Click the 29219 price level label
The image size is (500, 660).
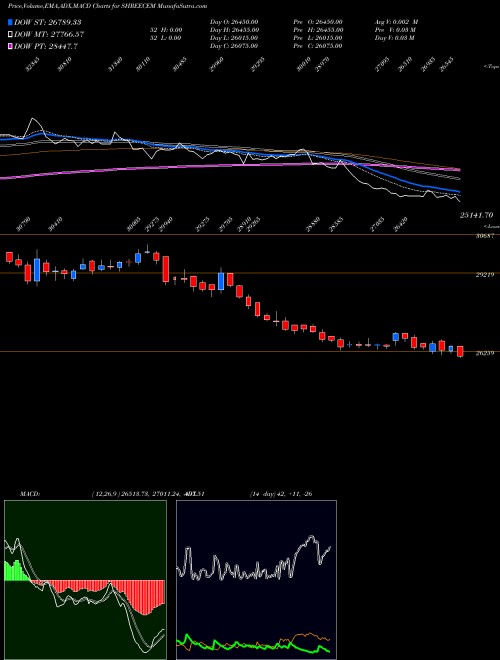(x=484, y=274)
